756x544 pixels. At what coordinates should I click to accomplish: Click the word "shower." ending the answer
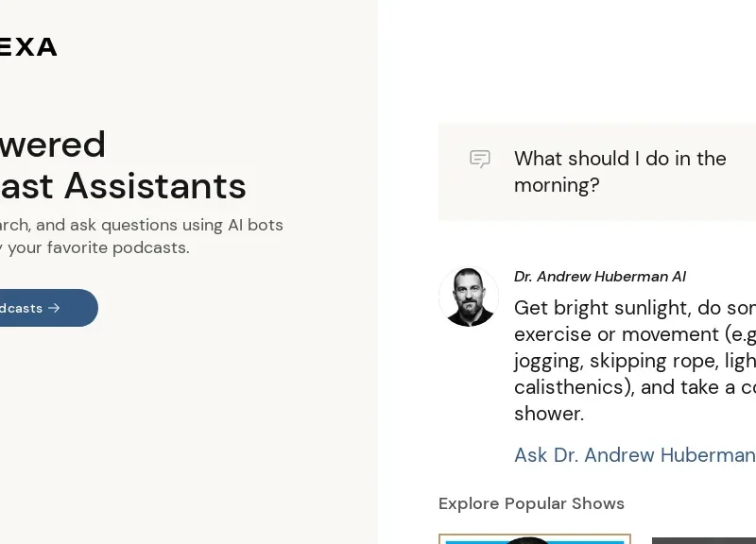(548, 414)
